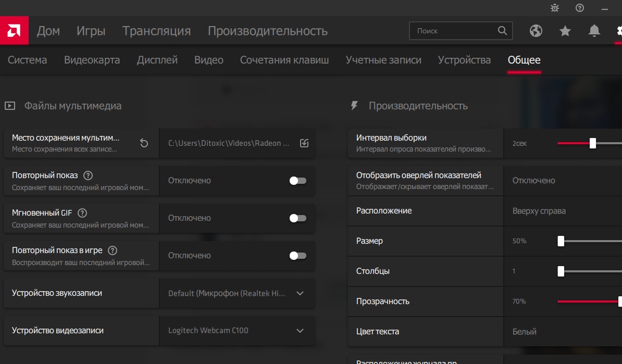The width and height of the screenshot is (622, 364).
Task: Show help for Мгновенный GIF
Action: pyautogui.click(x=82, y=213)
